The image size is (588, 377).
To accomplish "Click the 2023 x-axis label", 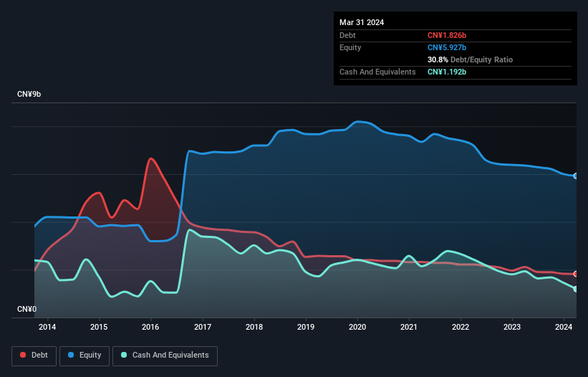I will click(x=512, y=327).
